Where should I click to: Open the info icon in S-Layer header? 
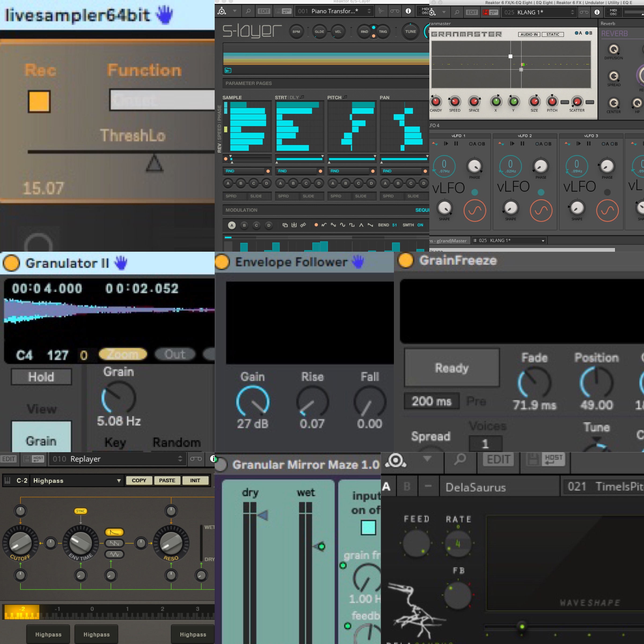408,11
